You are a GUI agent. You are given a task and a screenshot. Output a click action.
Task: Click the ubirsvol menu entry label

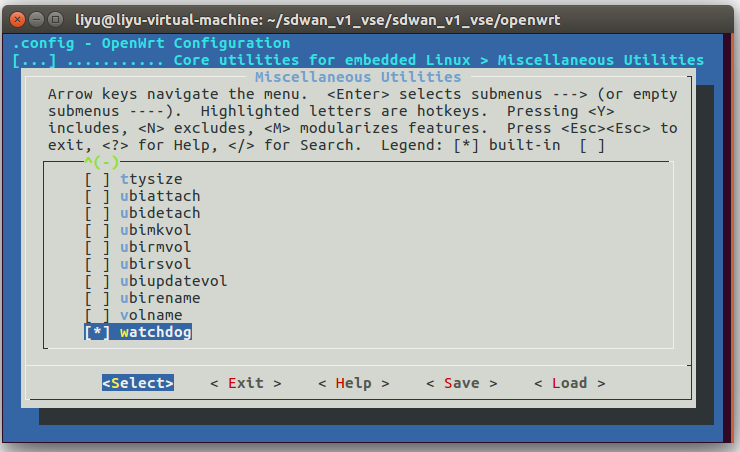[156, 264]
